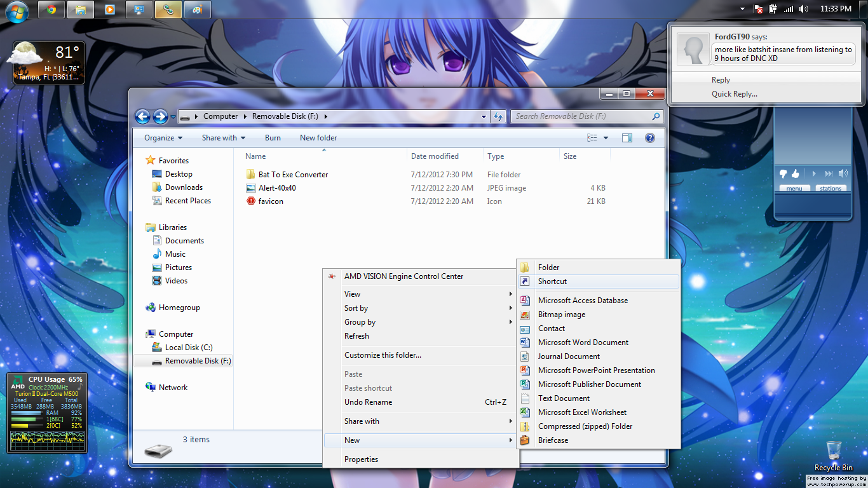Open the gadget's menu button
This screenshot has width=868, height=488.
pos(794,188)
